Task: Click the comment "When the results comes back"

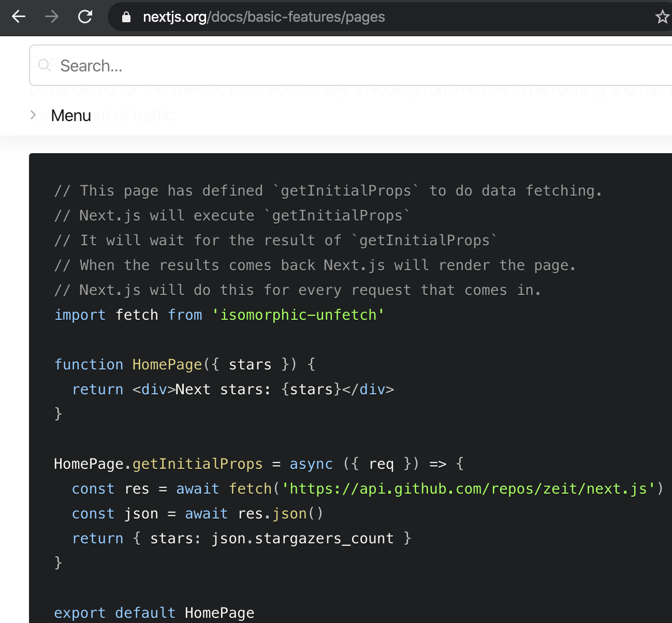Action: coord(315,265)
